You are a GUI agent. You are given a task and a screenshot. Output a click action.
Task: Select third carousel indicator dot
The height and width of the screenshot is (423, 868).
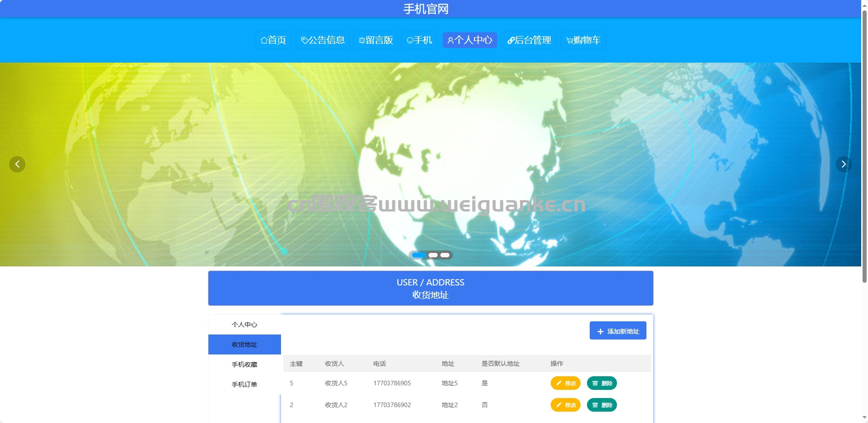[445, 255]
